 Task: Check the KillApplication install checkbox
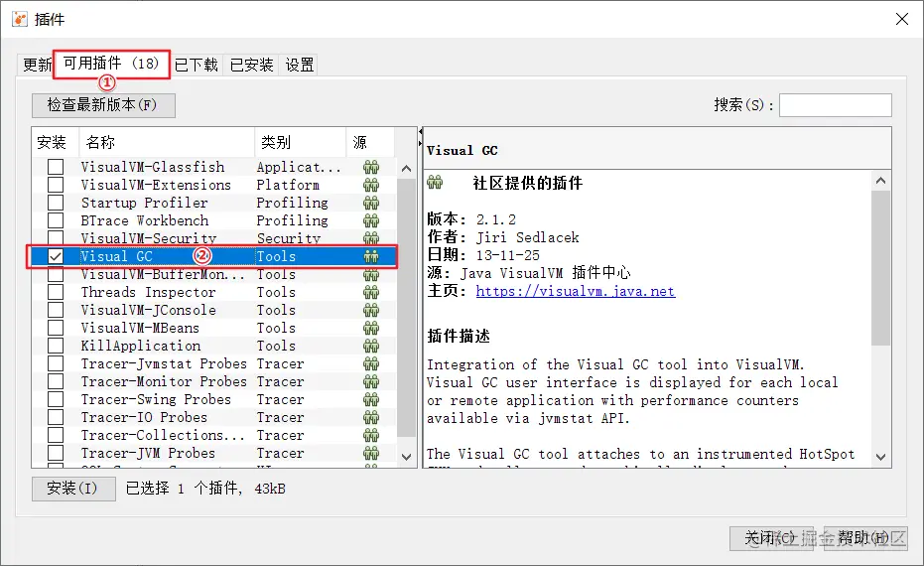click(56, 347)
